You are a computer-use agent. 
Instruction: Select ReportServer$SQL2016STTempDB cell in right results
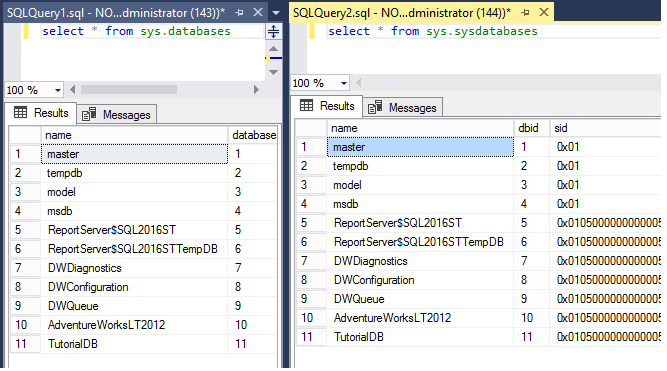pyautogui.click(x=420, y=242)
